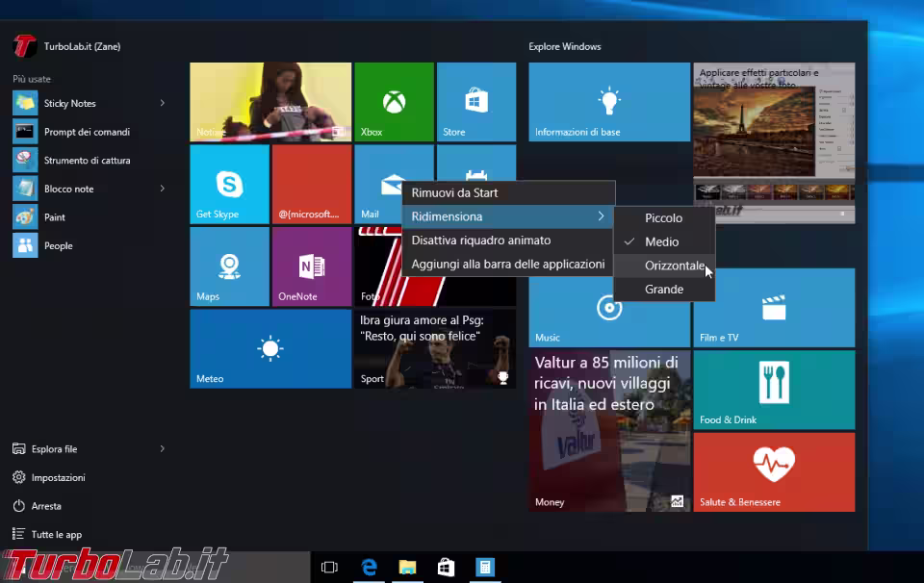
Task: Open the Ridimensiona submenu
Action: point(508,216)
